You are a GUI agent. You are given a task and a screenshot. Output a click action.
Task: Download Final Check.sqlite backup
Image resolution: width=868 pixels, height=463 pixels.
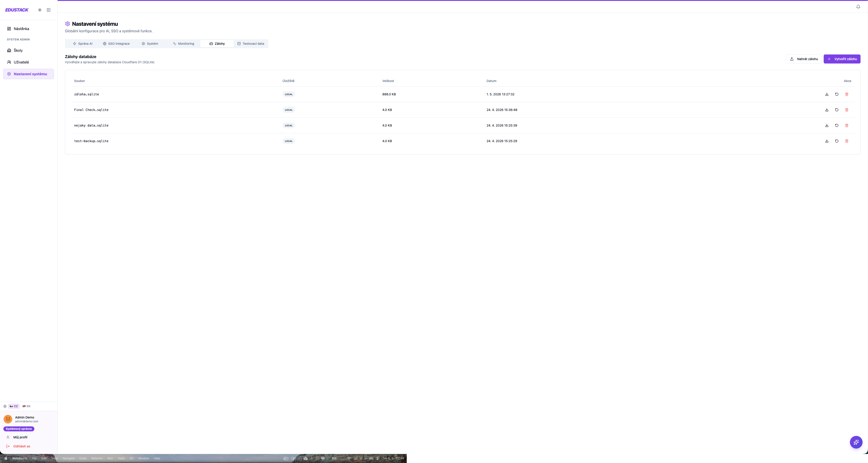tap(827, 110)
